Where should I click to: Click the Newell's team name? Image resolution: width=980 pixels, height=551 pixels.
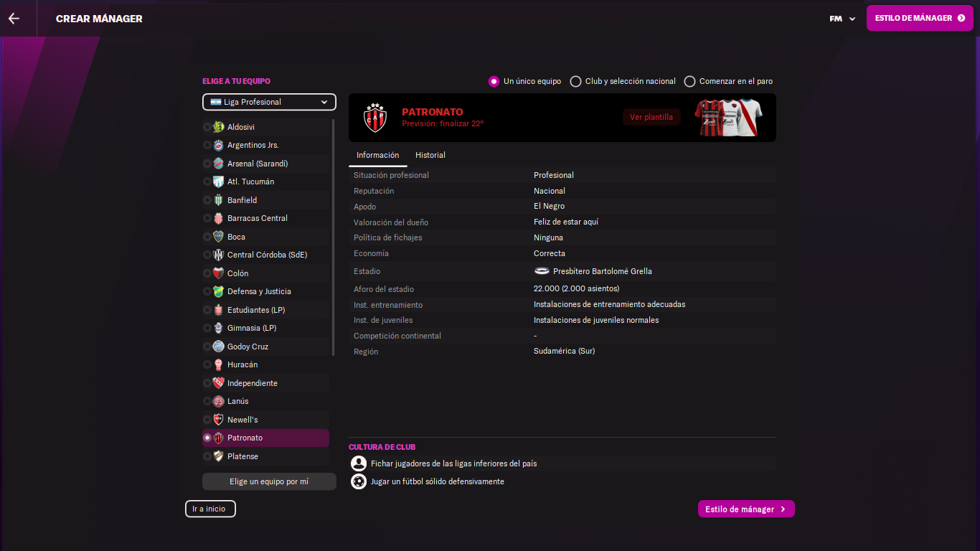[x=242, y=420]
